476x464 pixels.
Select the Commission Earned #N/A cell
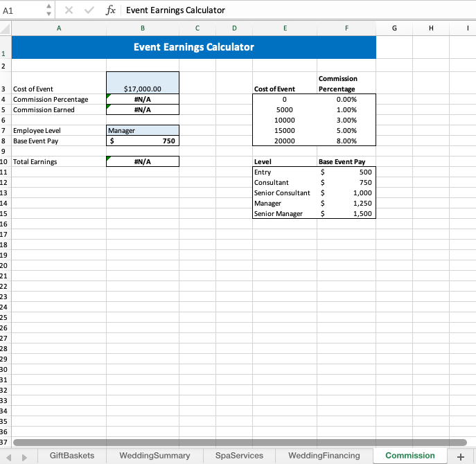tap(143, 109)
